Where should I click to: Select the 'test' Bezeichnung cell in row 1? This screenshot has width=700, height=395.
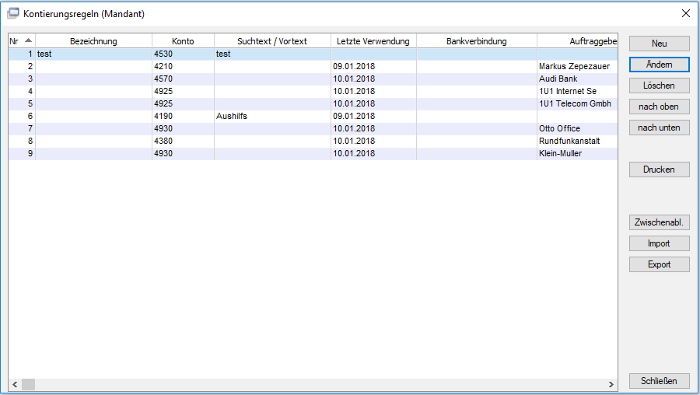coord(94,54)
